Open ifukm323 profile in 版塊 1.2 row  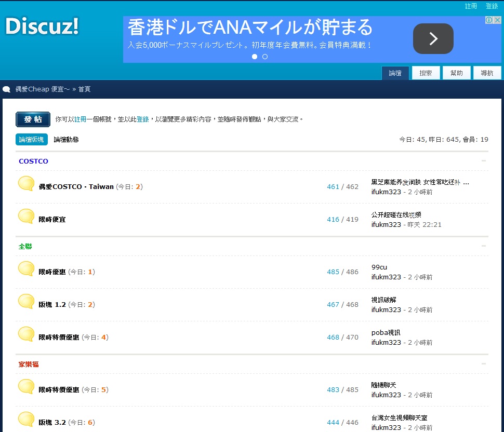386,310
